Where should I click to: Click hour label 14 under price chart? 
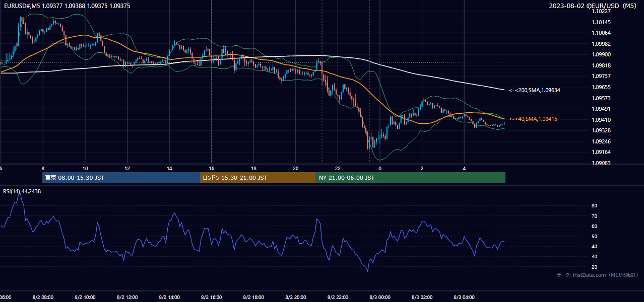tap(169, 168)
